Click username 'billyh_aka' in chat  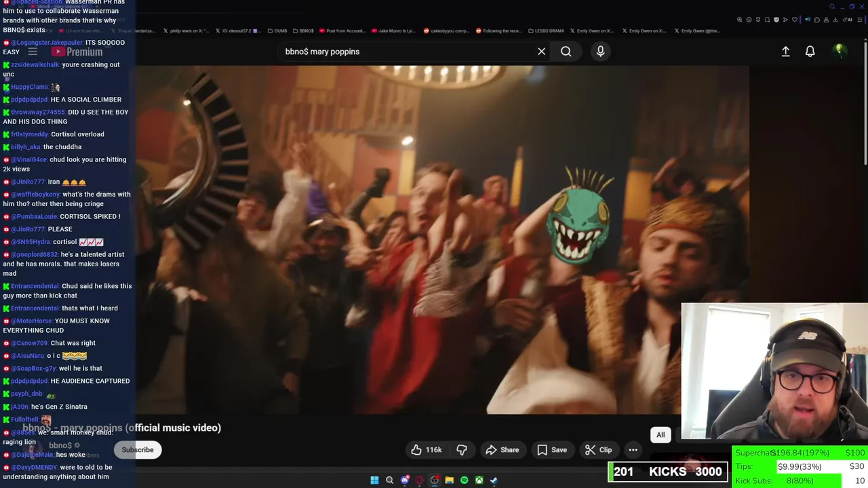(x=26, y=147)
